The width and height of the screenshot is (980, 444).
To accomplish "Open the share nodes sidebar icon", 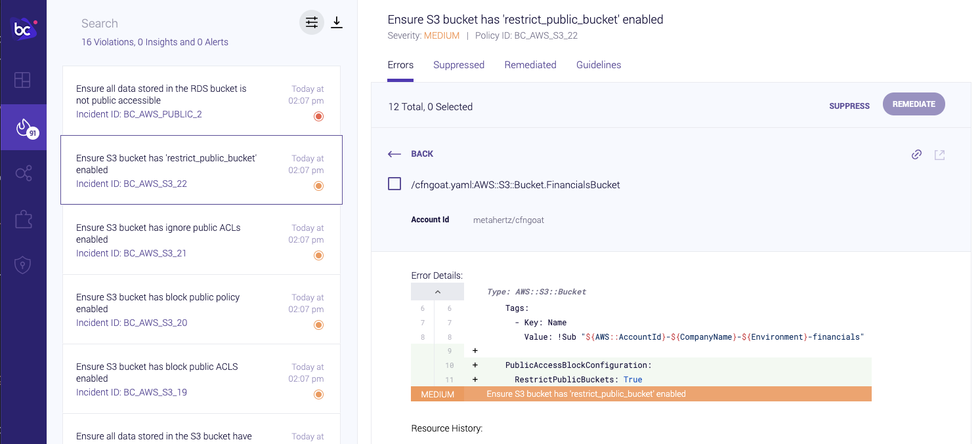I will coord(23,174).
